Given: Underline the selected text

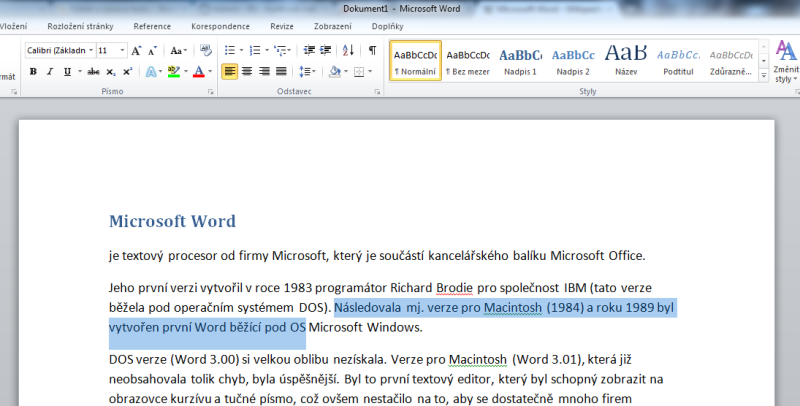Looking at the screenshot, I should [67, 72].
